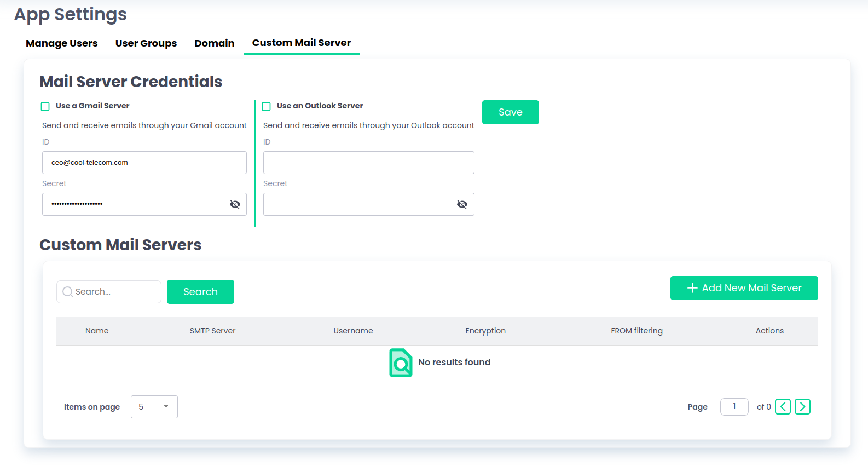This screenshot has height=466, width=868.
Task: Save the mail server credentials
Action: tap(510, 112)
